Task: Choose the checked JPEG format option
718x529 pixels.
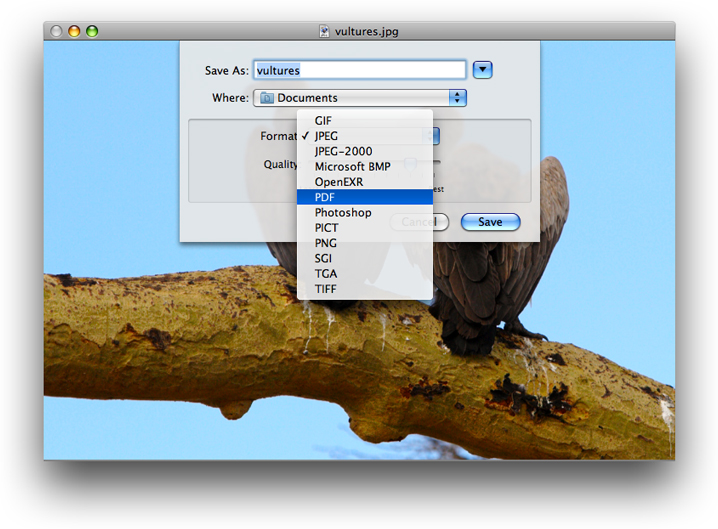Action: click(x=326, y=136)
